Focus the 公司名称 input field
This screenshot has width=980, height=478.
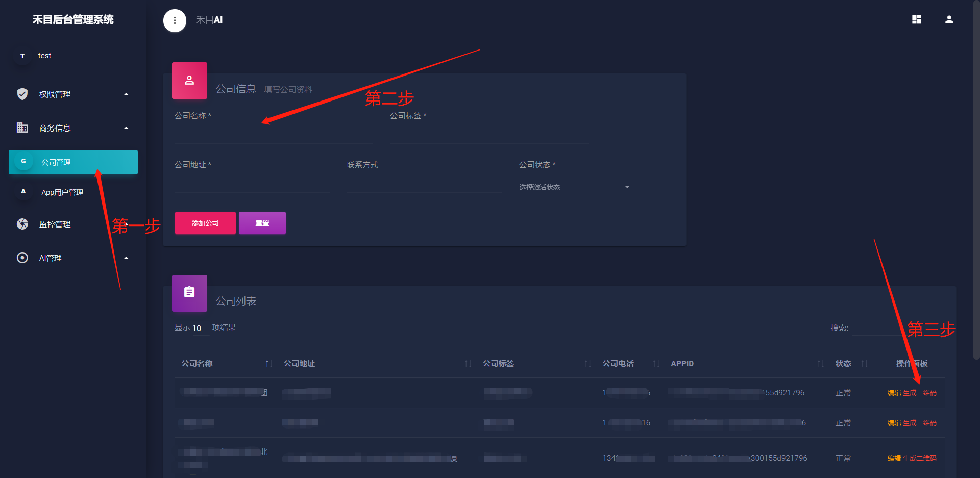pos(274,136)
